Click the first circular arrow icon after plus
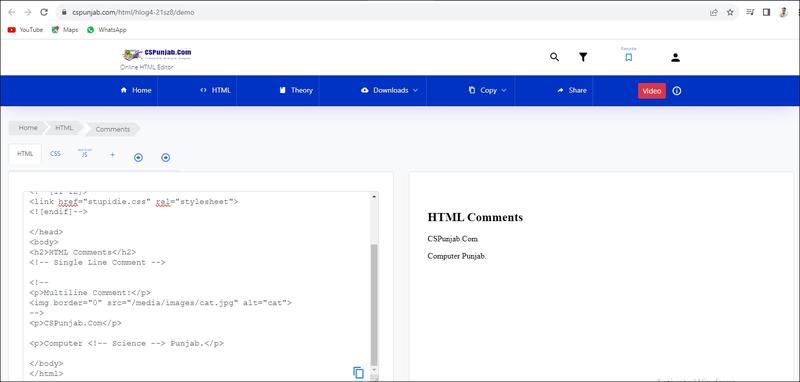Image resolution: width=800 pixels, height=382 pixels. pos(138,158)
